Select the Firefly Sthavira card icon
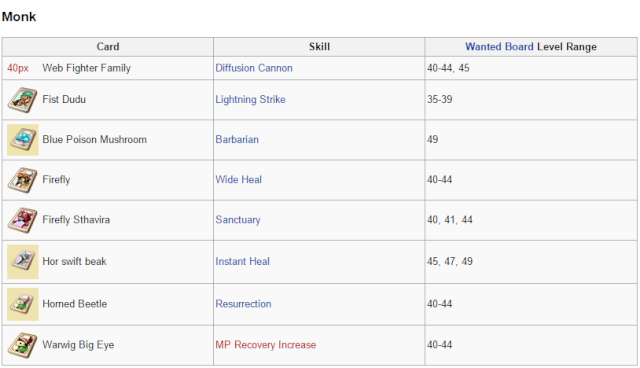640x368 pixels. tap(22, 220)
